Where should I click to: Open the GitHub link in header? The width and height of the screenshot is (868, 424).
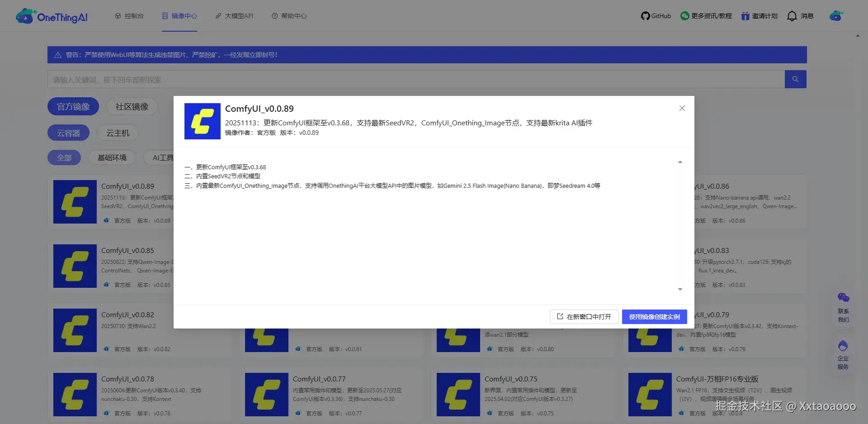click(656, 16)
